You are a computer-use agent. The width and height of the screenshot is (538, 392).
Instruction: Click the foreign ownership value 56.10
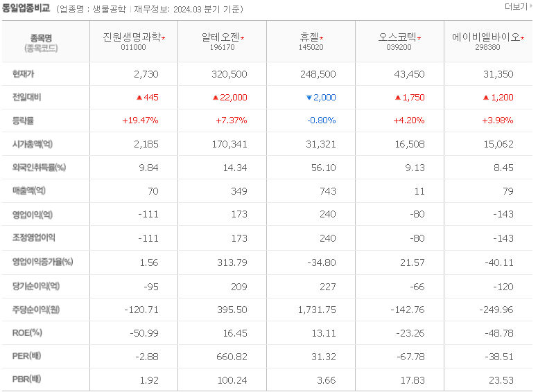(x=324, y=168)
